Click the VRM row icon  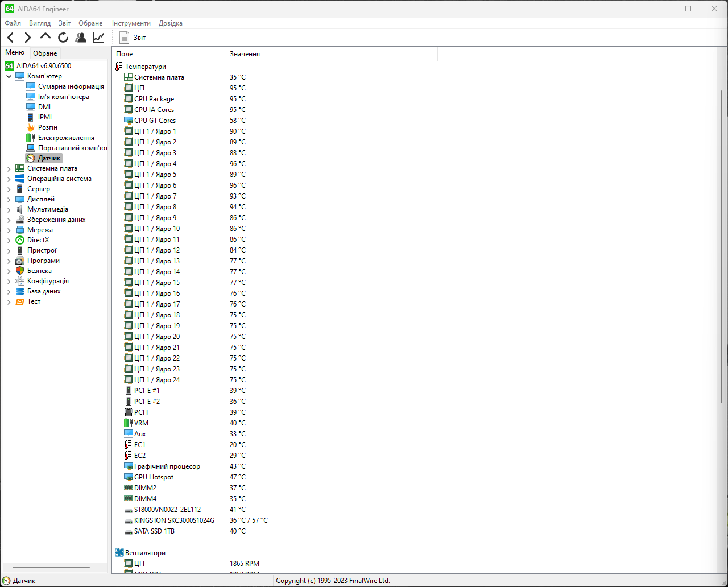pyautogui.click(x=129, y=423)
